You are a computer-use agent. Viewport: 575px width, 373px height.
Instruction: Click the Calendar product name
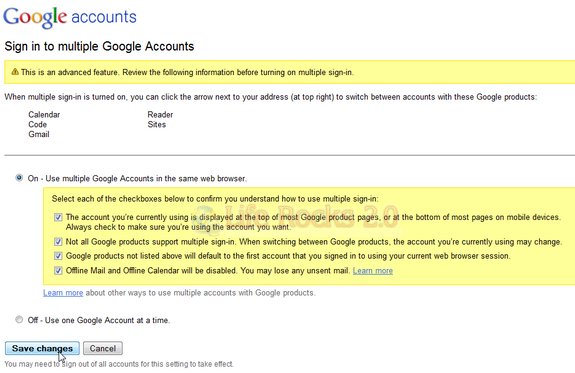(44, 114)
